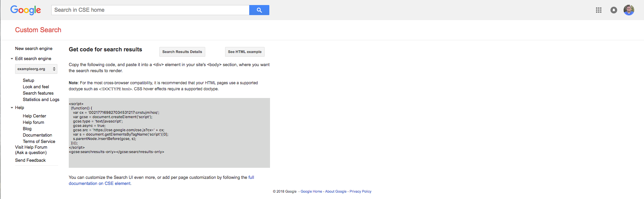644x199 pixels.
Task: Collapse the Edit search engine section
Action: (12, 59)
